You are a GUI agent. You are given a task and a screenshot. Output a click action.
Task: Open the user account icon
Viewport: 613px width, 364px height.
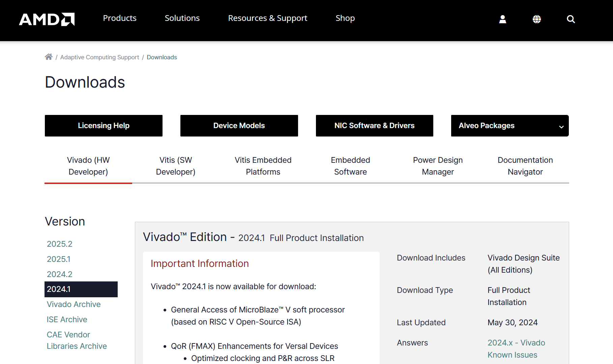point(503,19)
